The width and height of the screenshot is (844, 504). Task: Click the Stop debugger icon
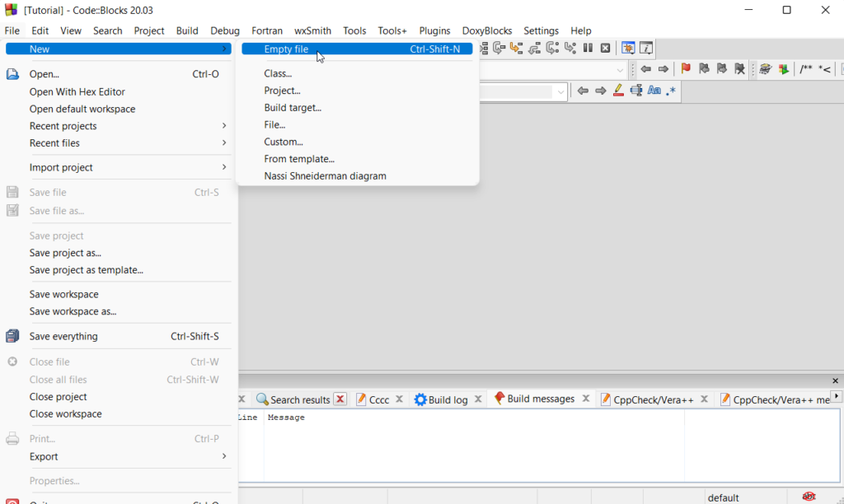(606, 49)
